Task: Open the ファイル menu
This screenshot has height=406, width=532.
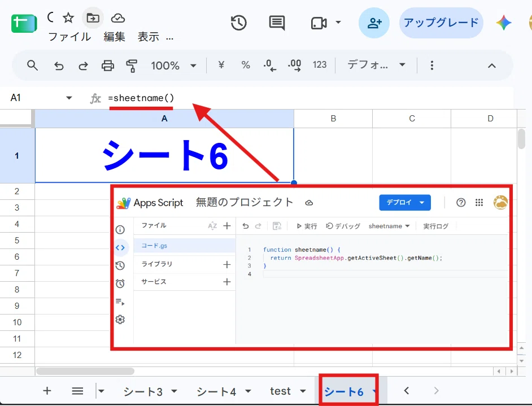Action: (69, 37)
